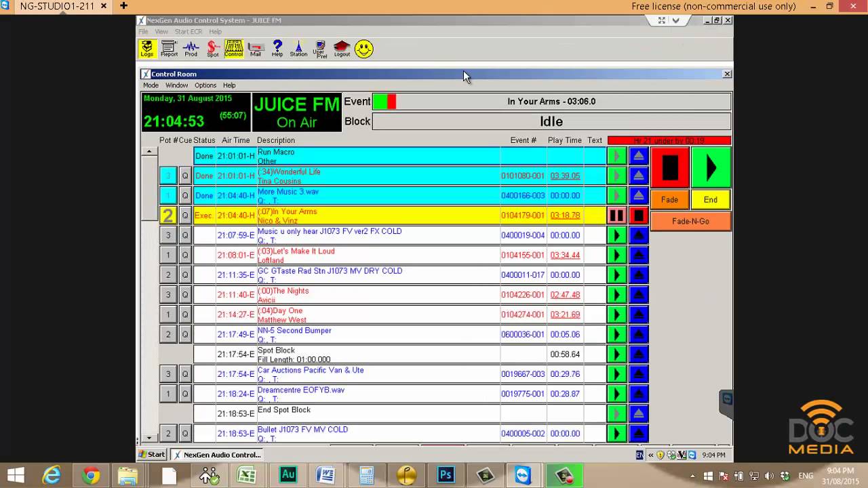Open the File menu
Viewport: 868px width, 488px height.
143,32
